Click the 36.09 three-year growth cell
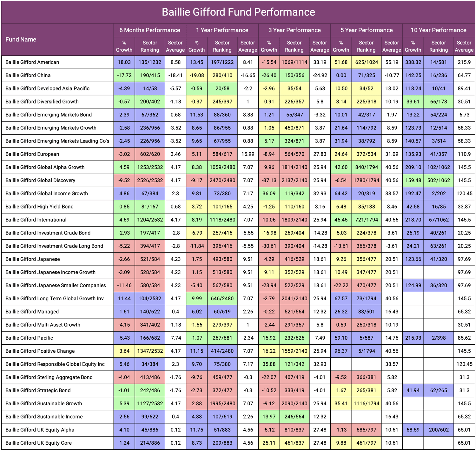Viewport: 476px width, 451px height. (269, 194)
